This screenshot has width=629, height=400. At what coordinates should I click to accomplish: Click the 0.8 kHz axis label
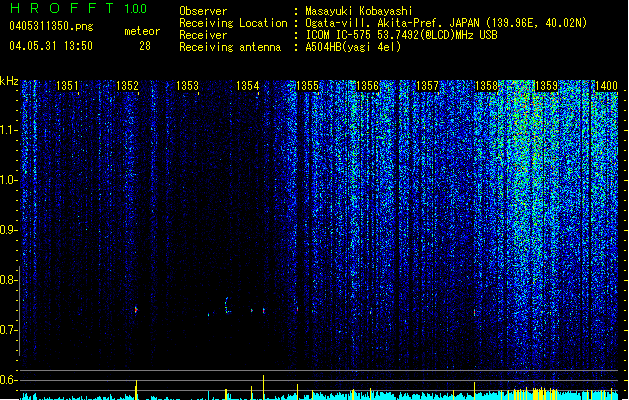pyautogui.click(x=9, y=280)
